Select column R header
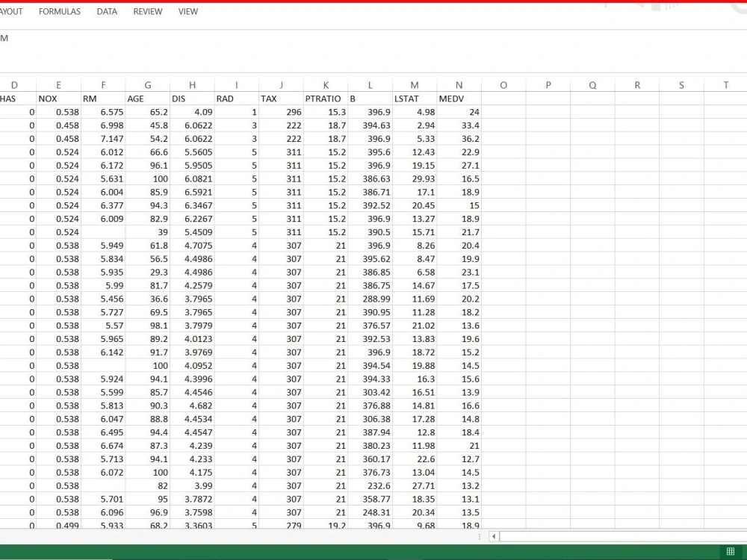747x560 pixels. tap(637, 85)
